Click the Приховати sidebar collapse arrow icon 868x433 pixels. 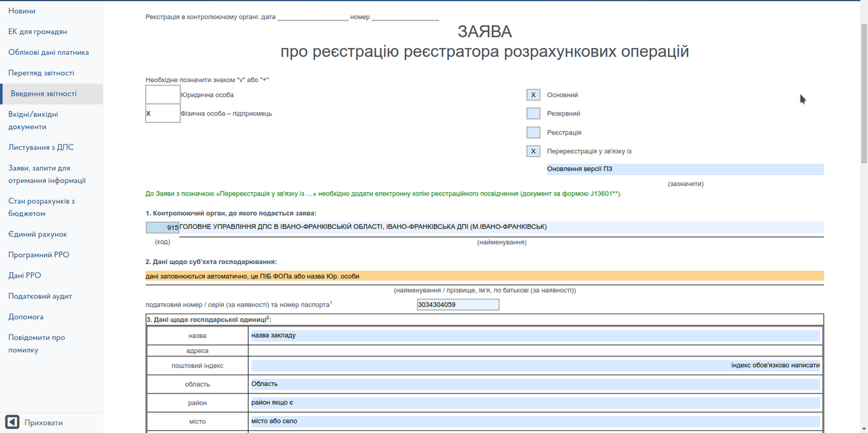(12, 422)
